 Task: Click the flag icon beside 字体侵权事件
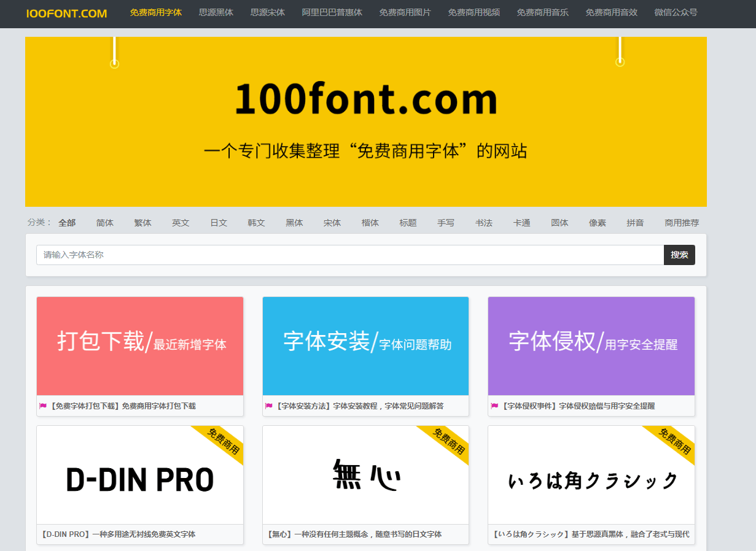point(494,405)
